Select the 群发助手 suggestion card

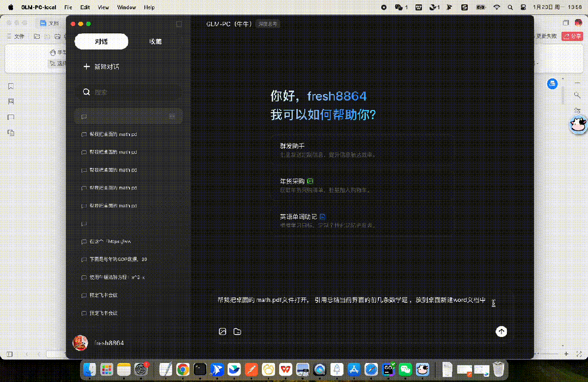[327, 150]
